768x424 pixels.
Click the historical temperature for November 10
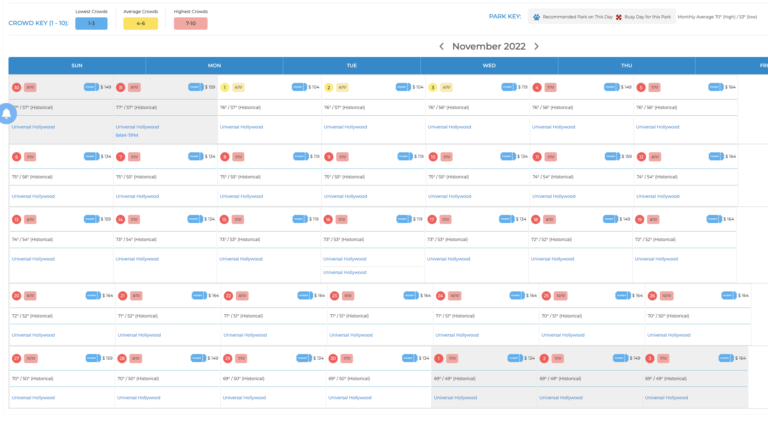pyautogui.click(x=449, y=177)
